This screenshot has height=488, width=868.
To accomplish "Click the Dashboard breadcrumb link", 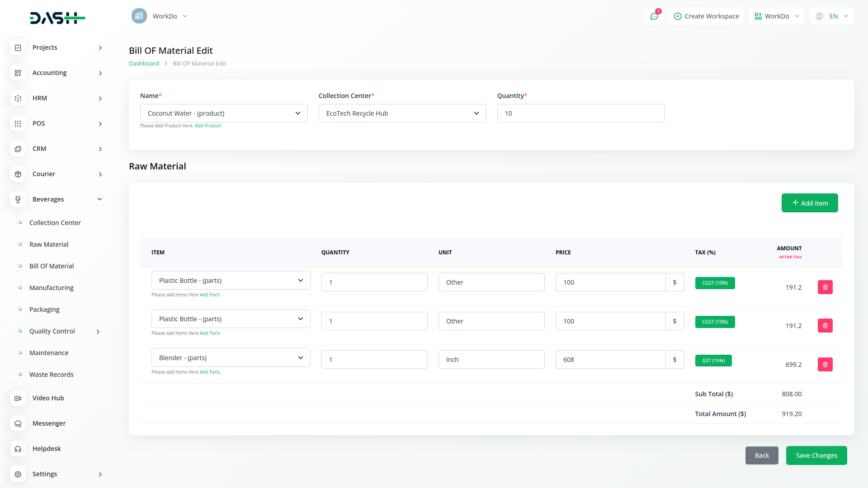I will (144, 64).
